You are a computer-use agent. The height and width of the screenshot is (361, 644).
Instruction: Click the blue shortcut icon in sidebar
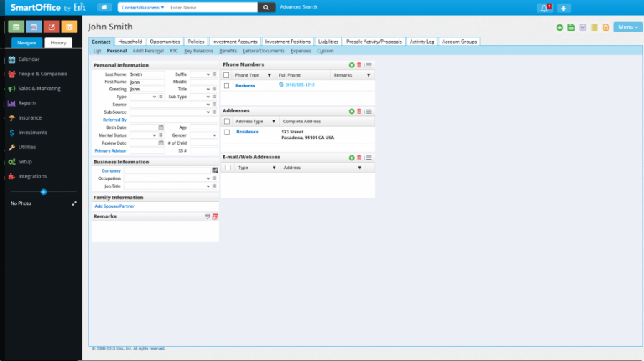pos(34,27)
